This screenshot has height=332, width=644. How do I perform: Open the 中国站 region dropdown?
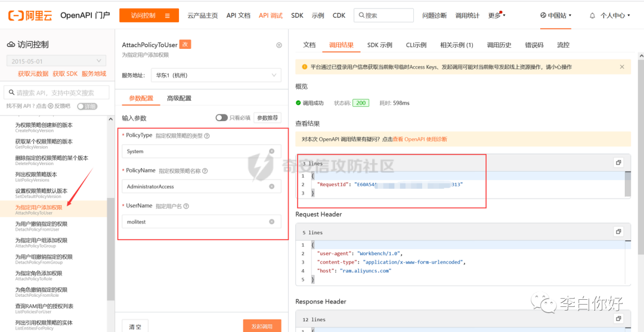point(556,15)
